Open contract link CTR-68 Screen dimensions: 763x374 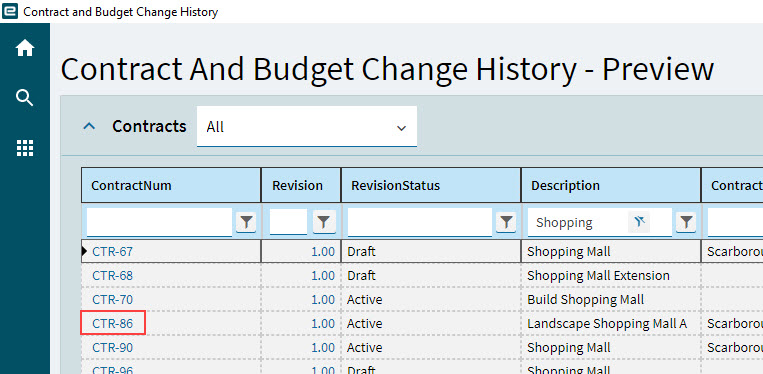point(112,275)
